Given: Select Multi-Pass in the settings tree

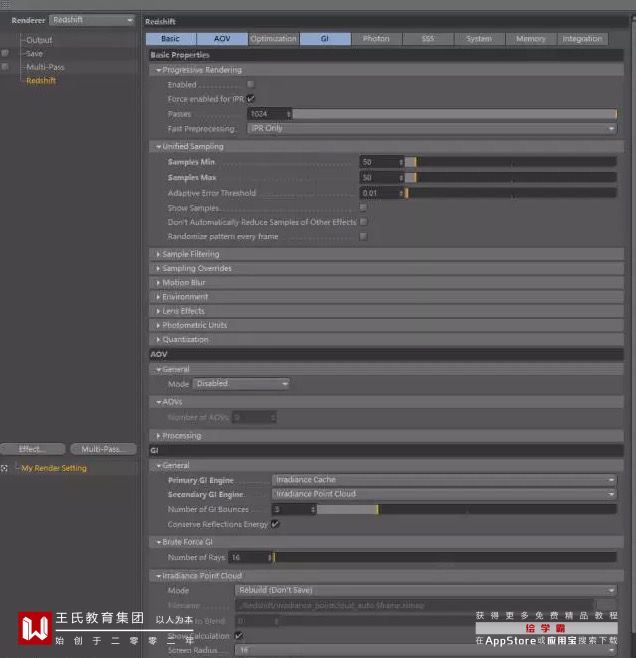Looking at the screenshot, I should click(x=45, y=67).
